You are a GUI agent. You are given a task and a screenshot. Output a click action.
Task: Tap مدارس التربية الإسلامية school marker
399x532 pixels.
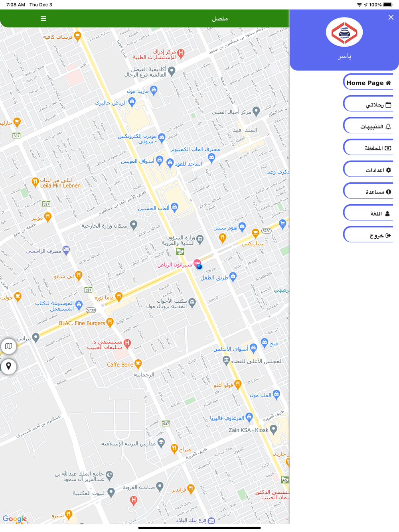pyautogui.click(x=161, y=442)
